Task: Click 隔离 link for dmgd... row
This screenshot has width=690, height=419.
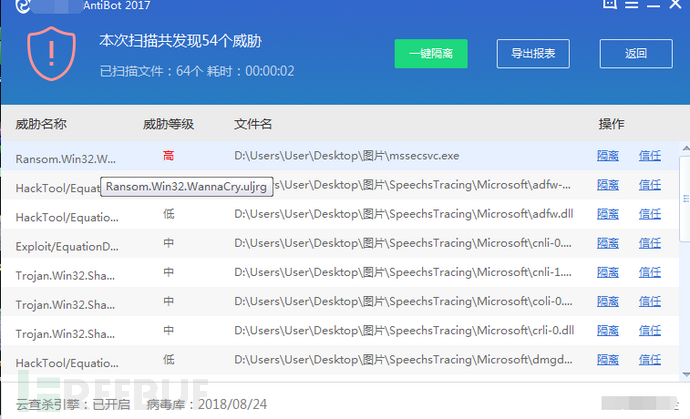Action: tap(608, 360)
